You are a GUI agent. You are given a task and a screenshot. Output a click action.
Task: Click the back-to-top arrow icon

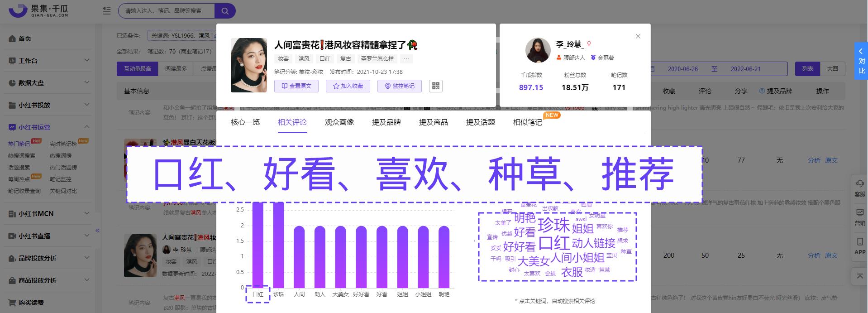[x=859, y=276]
